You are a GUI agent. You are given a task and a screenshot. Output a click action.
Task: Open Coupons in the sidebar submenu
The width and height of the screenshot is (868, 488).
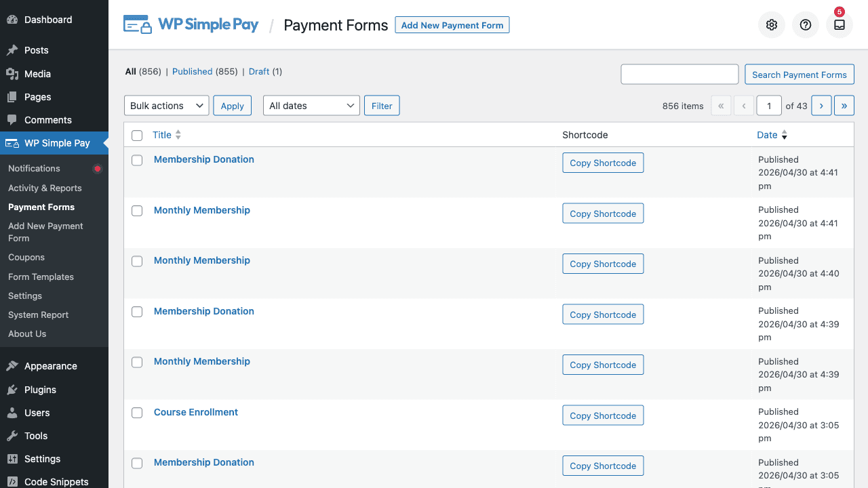(x=26, y=258)
